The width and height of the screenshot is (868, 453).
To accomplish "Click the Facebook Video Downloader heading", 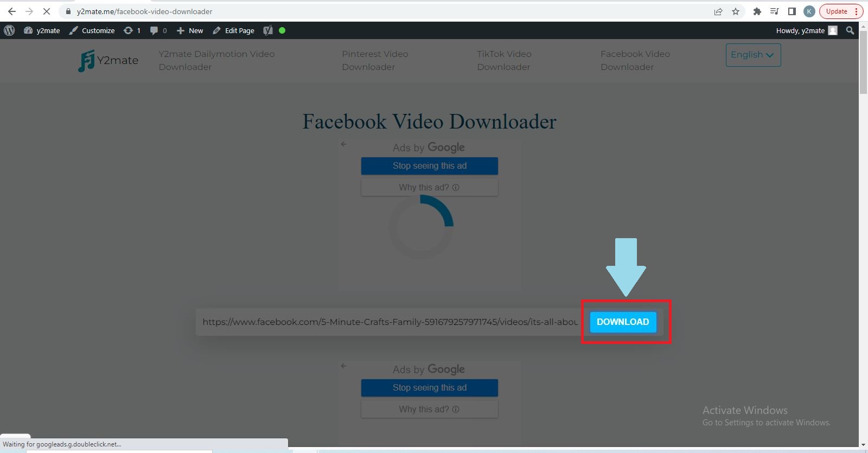I will [429, 122].
